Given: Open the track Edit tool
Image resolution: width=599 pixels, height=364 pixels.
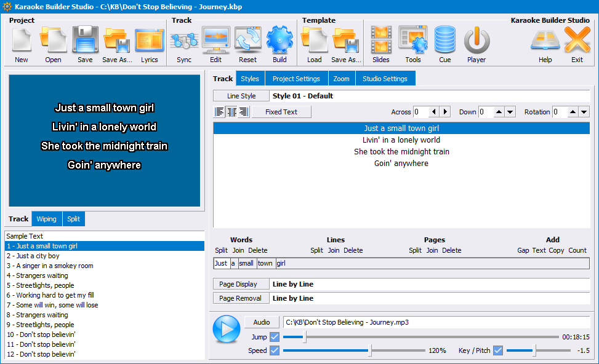Looking at the screenshot, I should tap(216, 45).
